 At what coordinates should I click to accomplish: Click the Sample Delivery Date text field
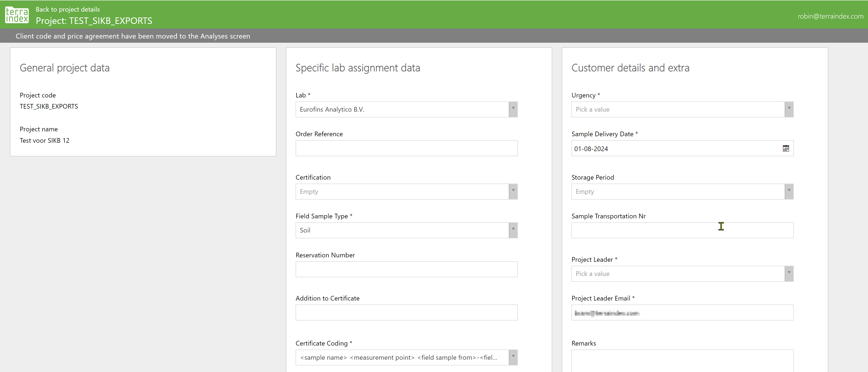[674, 149]
